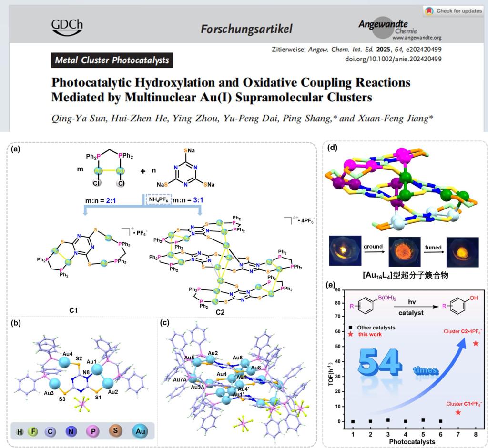Click the Au5 atom label in panel (c)
This screenshot has width=488, height=448.
[189, 358]
